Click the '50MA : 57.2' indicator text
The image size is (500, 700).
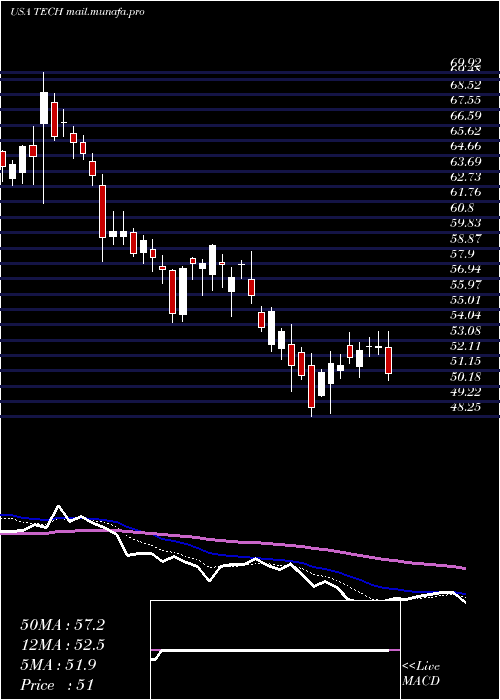[63, 625]
